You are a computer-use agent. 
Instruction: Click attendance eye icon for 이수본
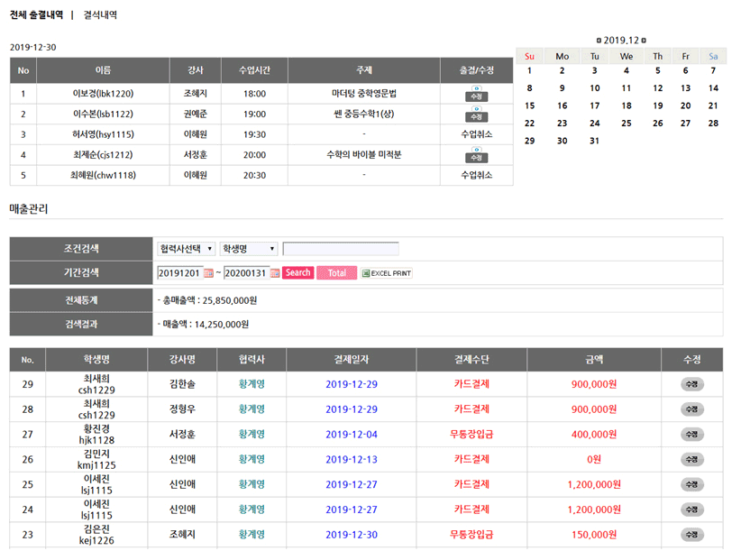pos(476,110)
